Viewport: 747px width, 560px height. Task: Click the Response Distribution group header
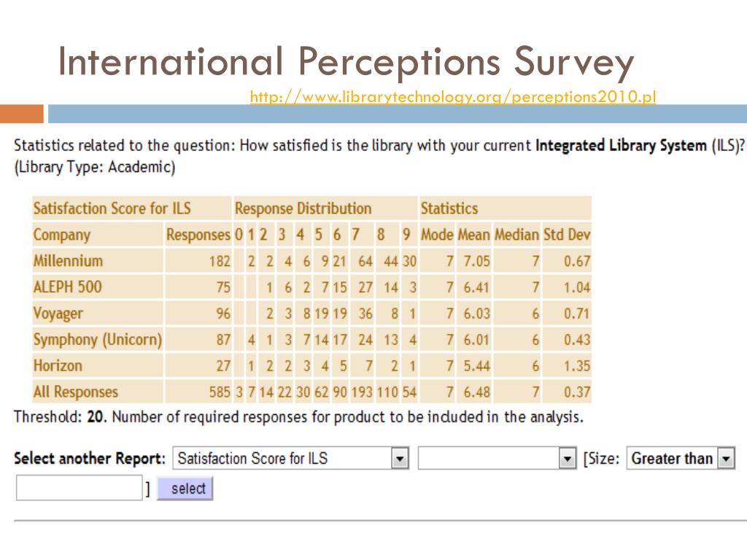(x=303, y=209)
